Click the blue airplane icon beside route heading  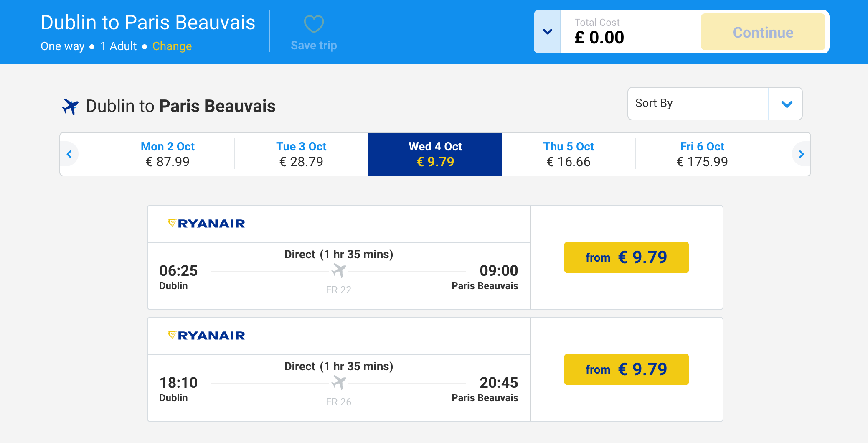(x=70, y=107)
